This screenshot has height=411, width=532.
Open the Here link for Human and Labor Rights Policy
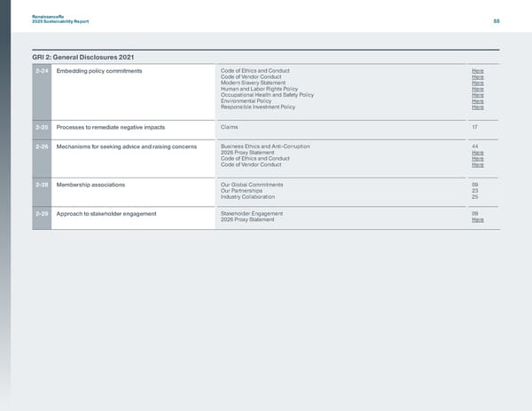coord(477,89)
